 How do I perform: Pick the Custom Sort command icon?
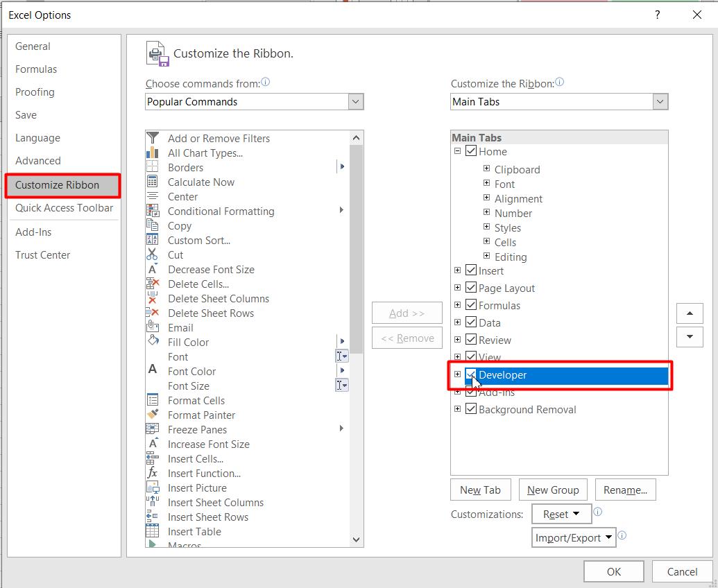tap(153, 240)
